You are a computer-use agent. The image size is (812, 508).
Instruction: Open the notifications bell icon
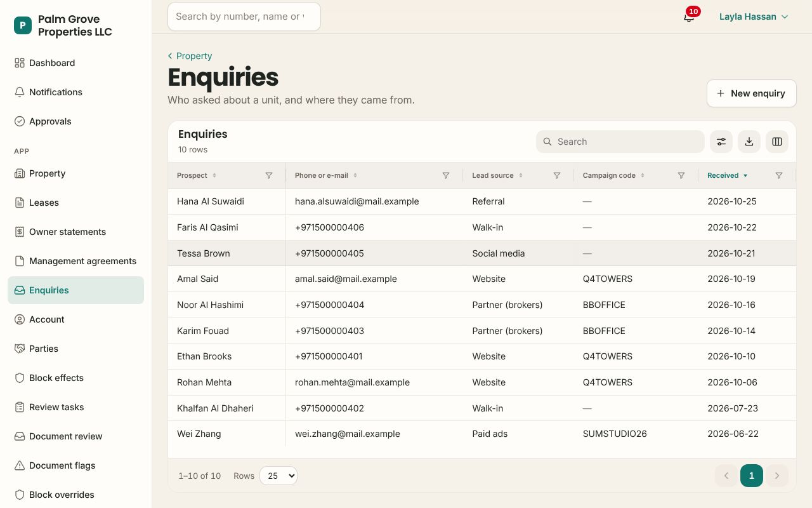coord(689,17)
